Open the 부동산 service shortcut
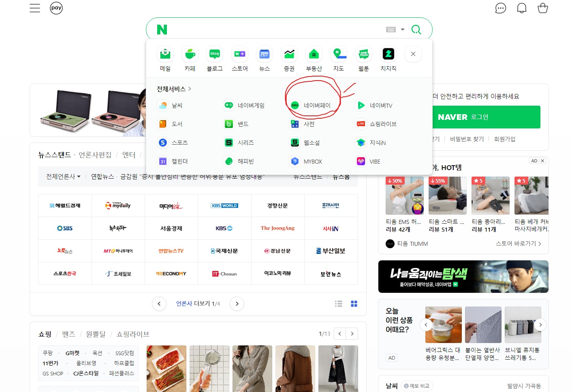This screenshot has height=392, width=572. click(314, 59)
